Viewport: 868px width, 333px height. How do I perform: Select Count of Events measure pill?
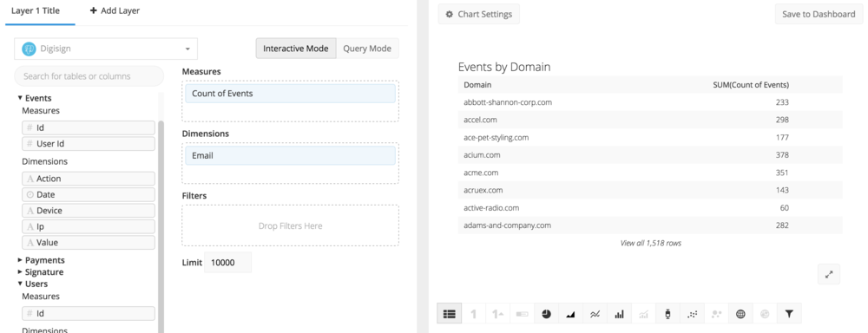(290, 94)
